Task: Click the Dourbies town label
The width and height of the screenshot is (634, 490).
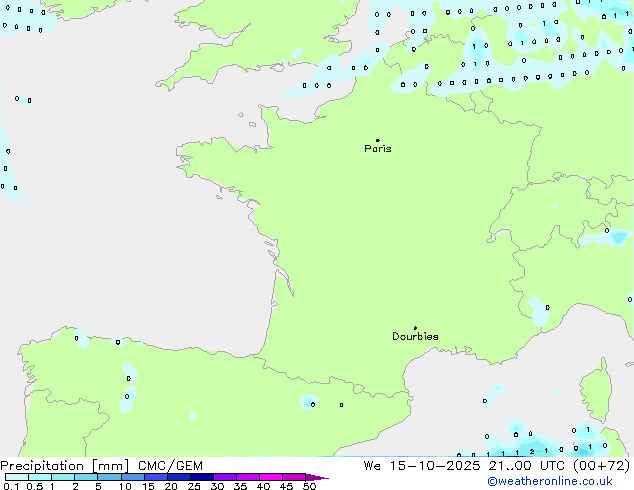Action: (x=415, y=337)
